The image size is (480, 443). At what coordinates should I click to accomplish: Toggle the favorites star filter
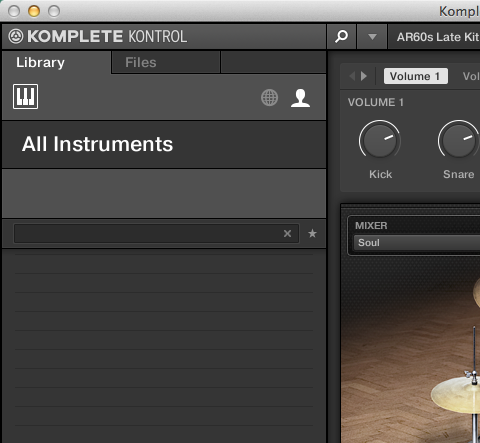tap(312, 233)
